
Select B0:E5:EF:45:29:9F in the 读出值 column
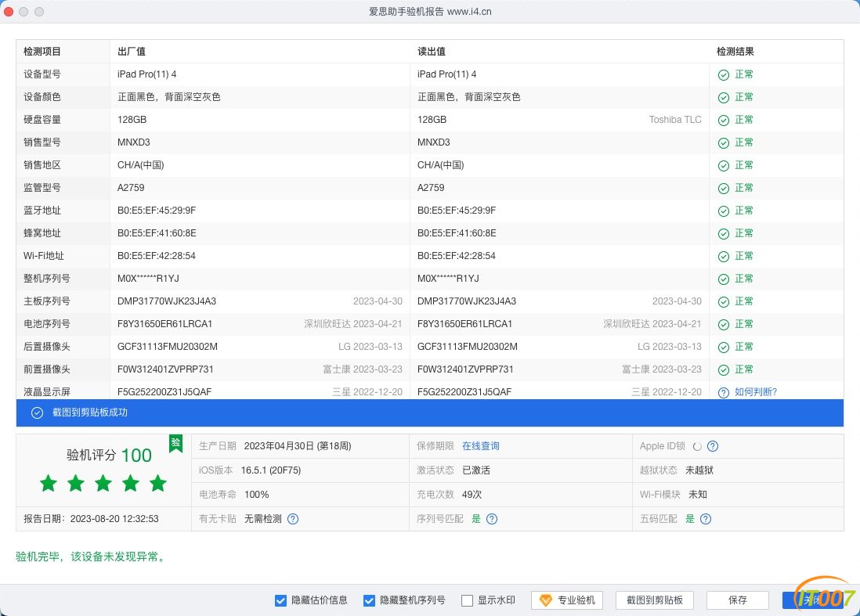[457, 211]
